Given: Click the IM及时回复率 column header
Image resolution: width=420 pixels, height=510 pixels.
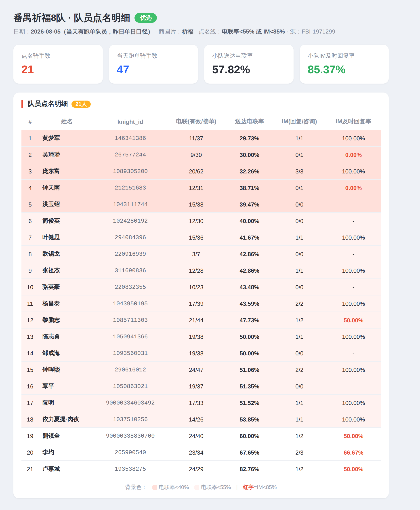Looking at the screenshot, I should [x=353, y=122].
